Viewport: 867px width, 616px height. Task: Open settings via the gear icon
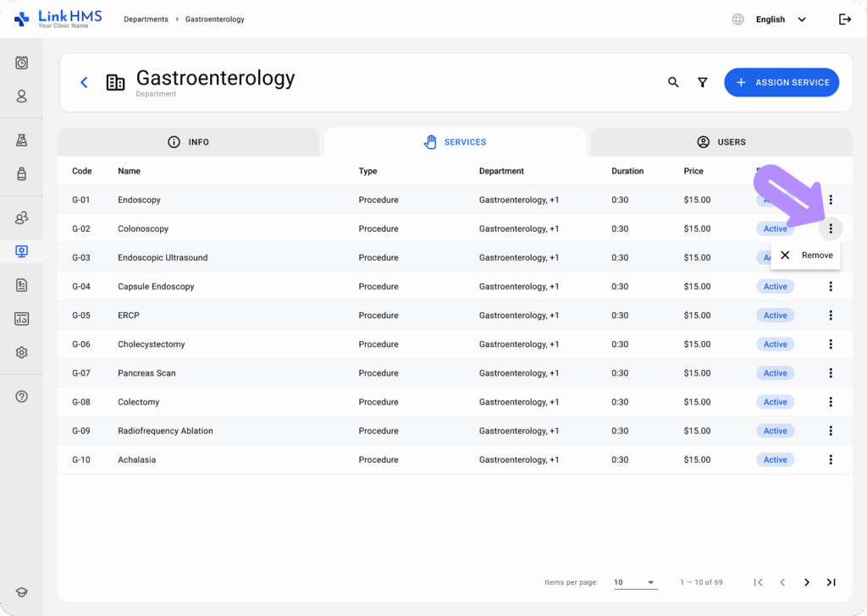click(21, 352)
